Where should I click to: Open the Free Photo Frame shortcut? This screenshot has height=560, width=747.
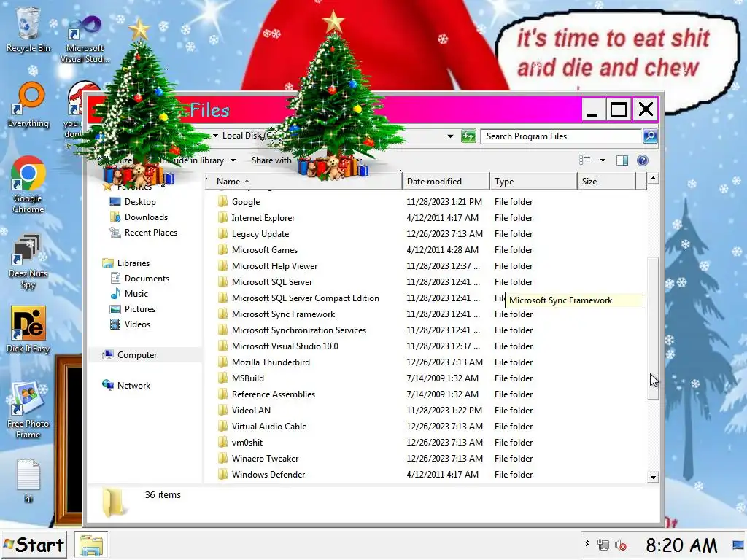click(28, 410)
